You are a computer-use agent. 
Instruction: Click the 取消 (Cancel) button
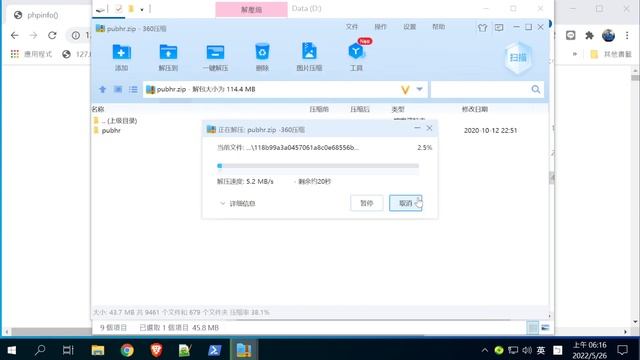click(405, 203)
